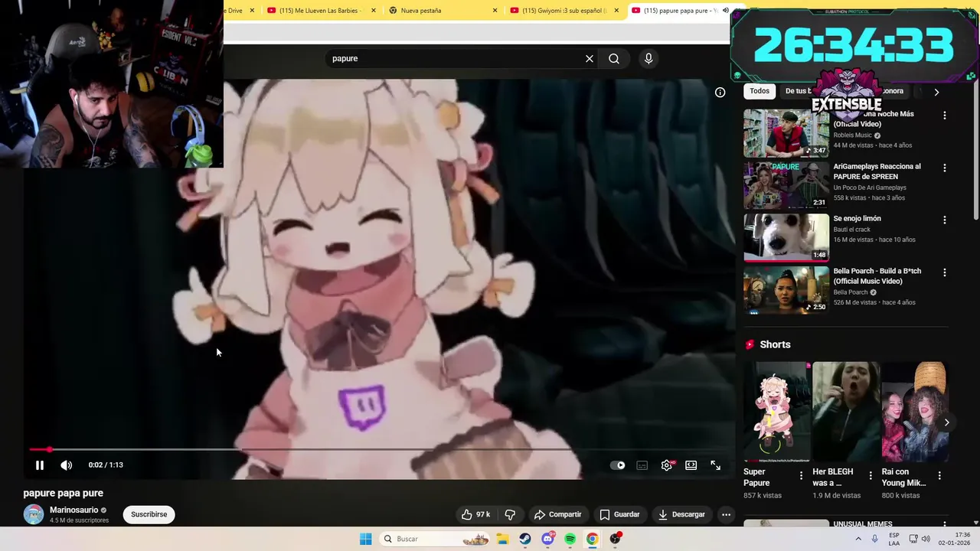Switch to theater mode view
Screen dimensions: 980x551
click(x=691, y=465)
